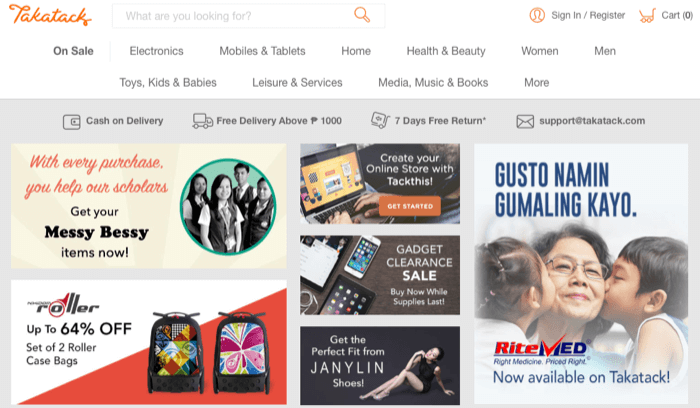Open the shopping cart icon
700x408 pixels.
(647, 16)
